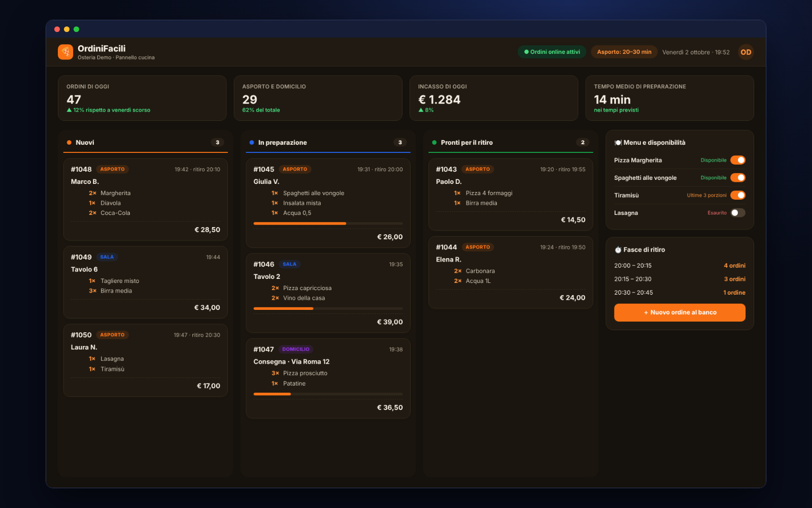Image resolution: width=812 pixels, height=508 pixels.
Task: Switch off Tiramisù availability
Action: coord(738,195)
